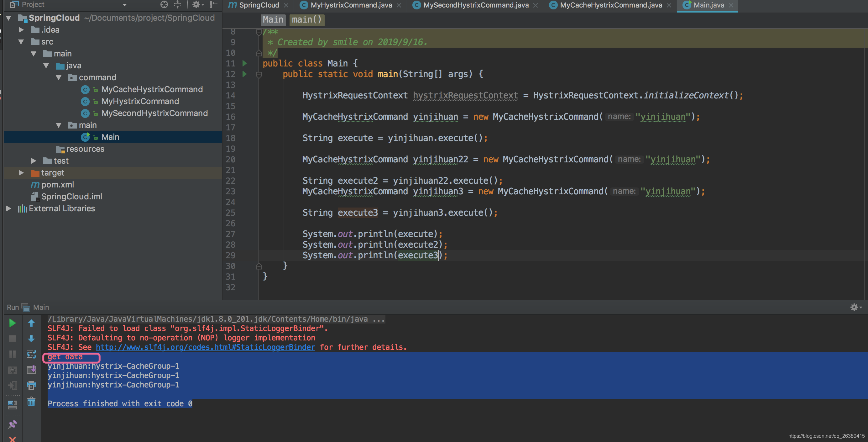Collapse the src folder
The image size is (868, 442).
(x=21, y=42)
